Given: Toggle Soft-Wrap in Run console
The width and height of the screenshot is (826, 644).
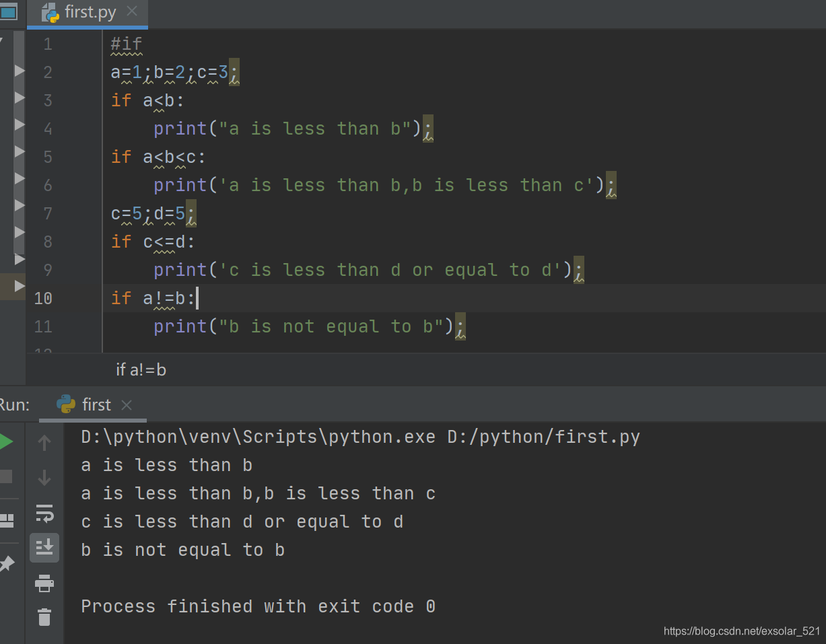Looking at the screenshot, I should (x=44, y=513).
